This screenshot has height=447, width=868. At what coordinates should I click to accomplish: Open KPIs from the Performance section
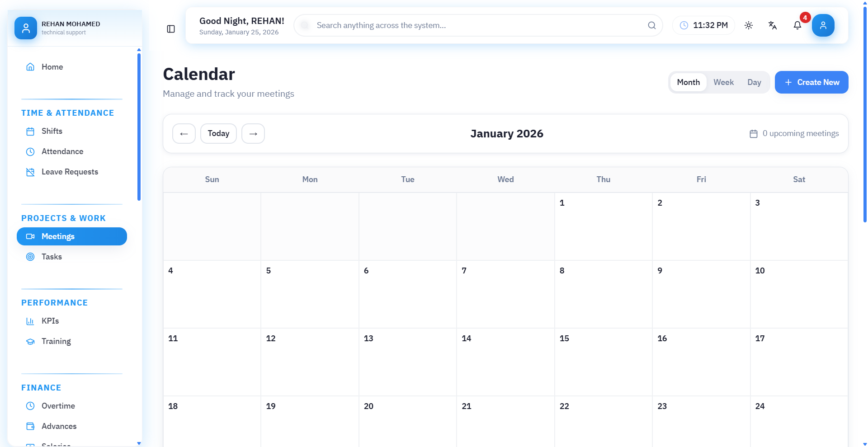pyautogui.click(x=50, y=321)
